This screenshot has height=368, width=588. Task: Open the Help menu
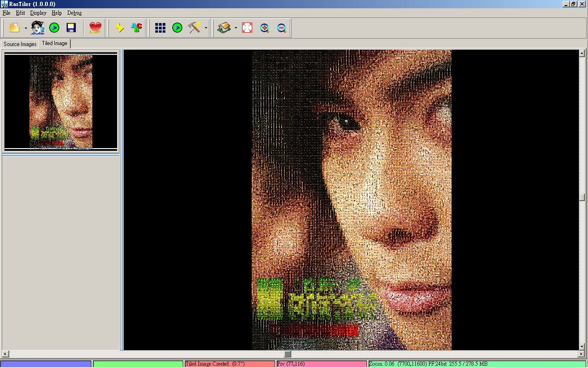pyautogui.click(x=57, y=13)
